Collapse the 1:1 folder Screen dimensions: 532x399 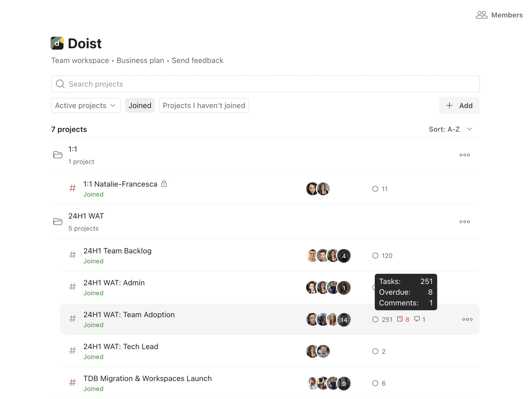(x=58, y=155)
